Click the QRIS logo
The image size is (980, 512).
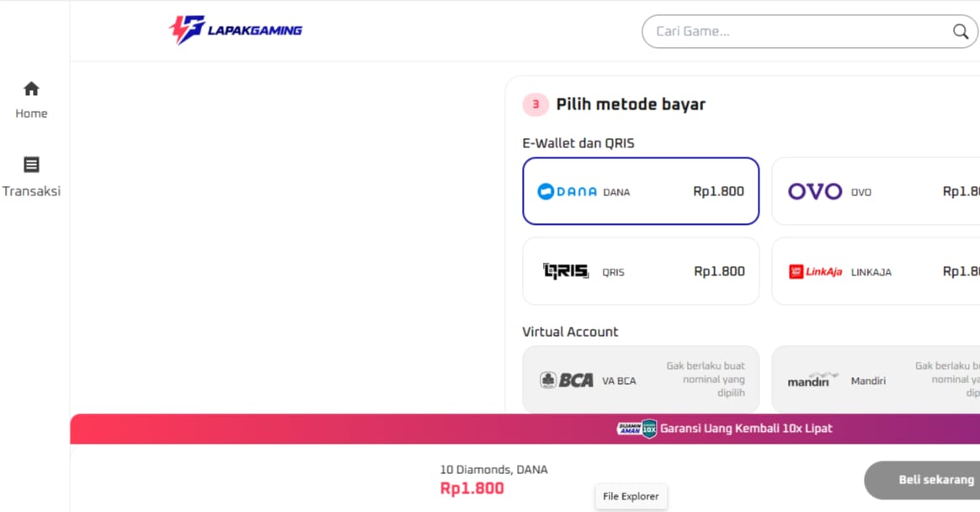point(566,271)
